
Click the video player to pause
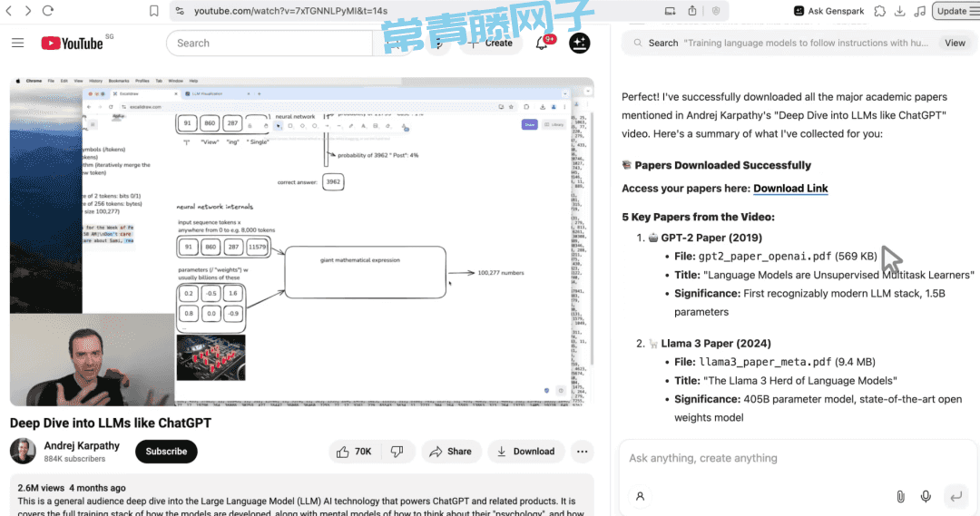coord(302,242)
